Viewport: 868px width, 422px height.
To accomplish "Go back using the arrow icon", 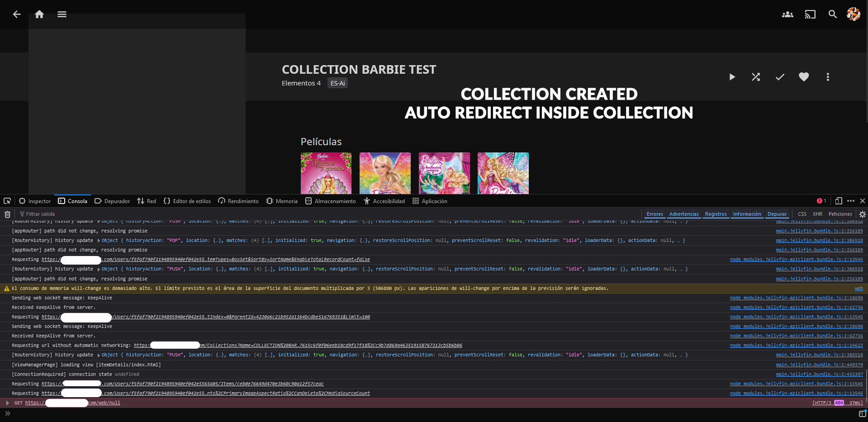I will (17, 14).
